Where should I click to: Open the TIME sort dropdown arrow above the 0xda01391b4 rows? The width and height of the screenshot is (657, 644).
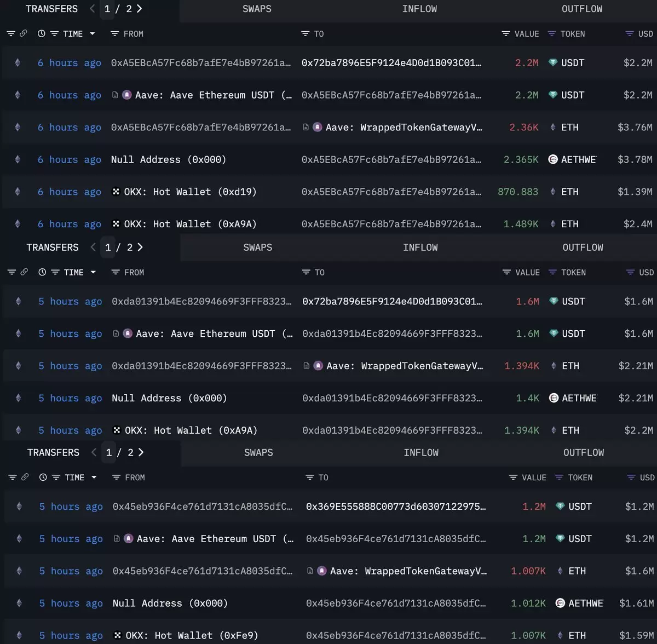(x=93, y=272)
